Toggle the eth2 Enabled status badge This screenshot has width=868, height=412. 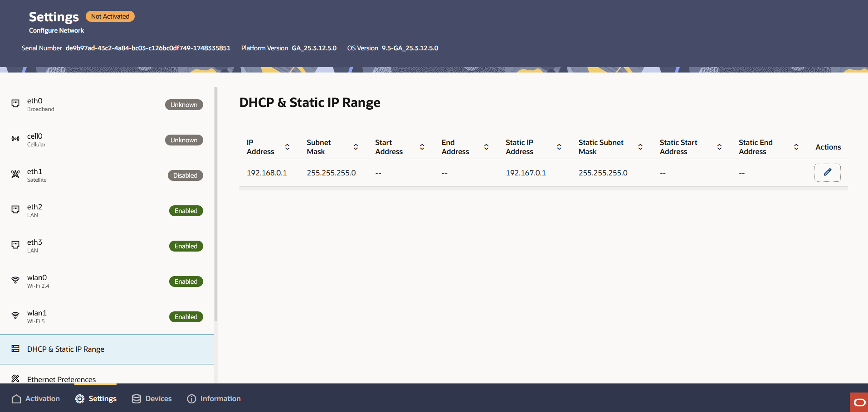(185, 210)
